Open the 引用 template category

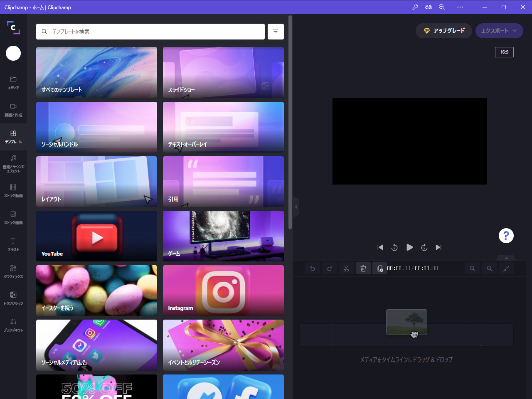coord(223,182)
